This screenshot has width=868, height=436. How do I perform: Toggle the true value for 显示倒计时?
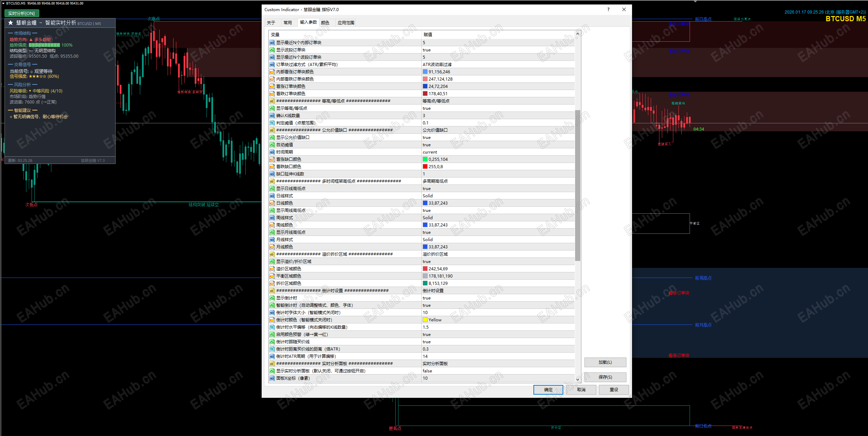point(427,298)
